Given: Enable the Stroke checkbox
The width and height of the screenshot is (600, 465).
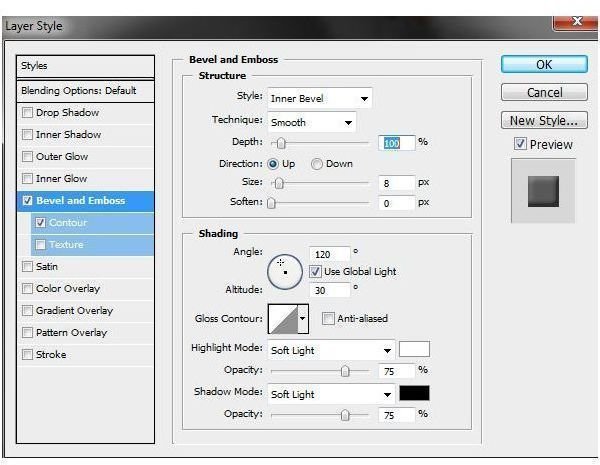Looking at the screenshot, I should [x=27, y=354].
